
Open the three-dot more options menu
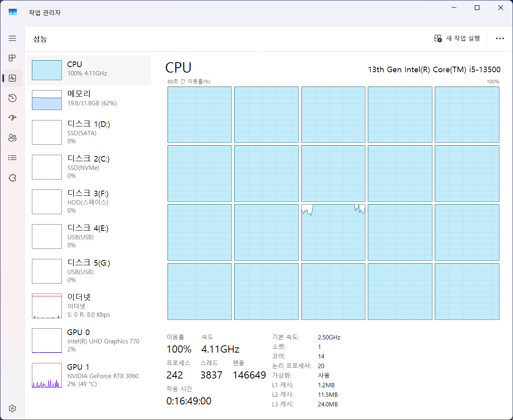tap(500, 38)
